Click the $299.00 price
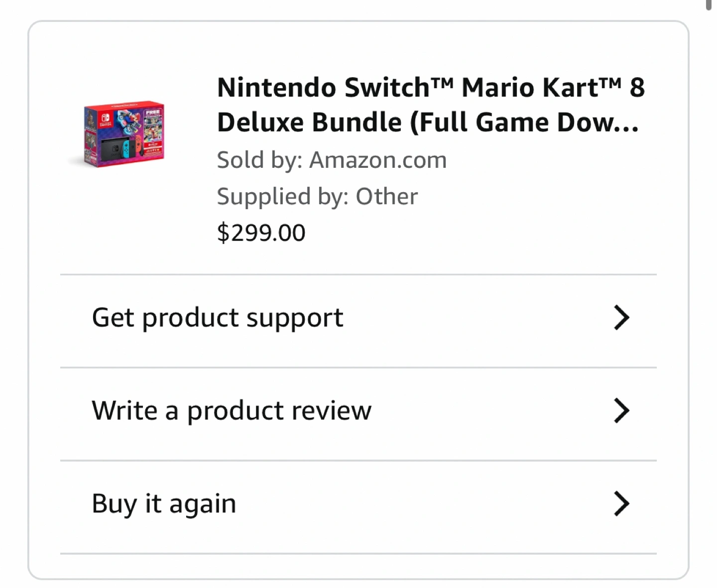Image resolution: width=717 pixels, height=588 pixels. pos(261,233)
